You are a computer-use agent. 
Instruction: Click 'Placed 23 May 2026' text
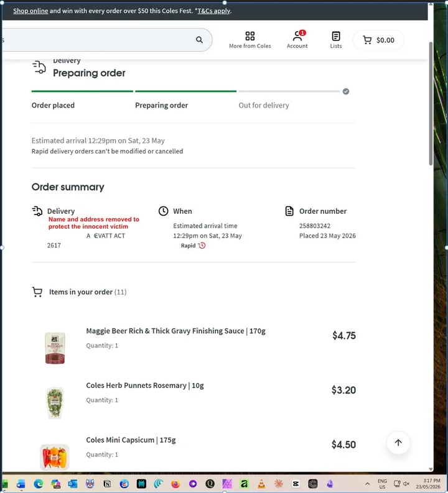click(x=327, y=236)
